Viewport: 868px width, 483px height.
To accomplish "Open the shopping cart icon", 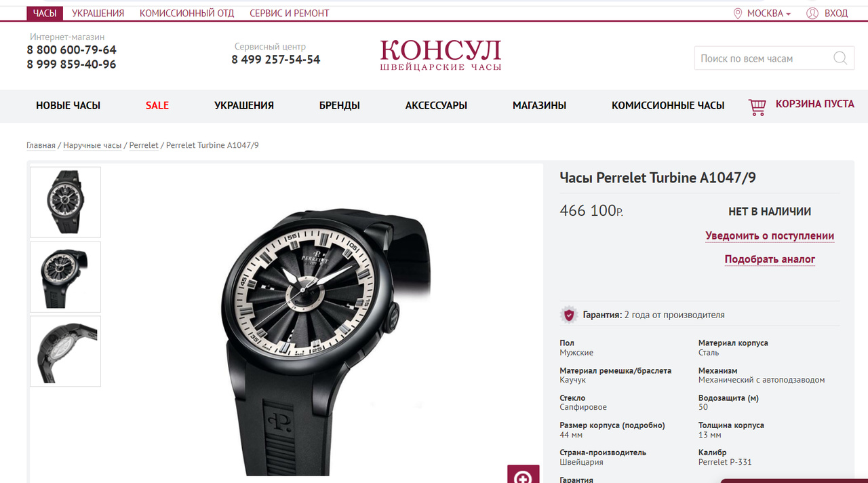I will click(757, 107).
